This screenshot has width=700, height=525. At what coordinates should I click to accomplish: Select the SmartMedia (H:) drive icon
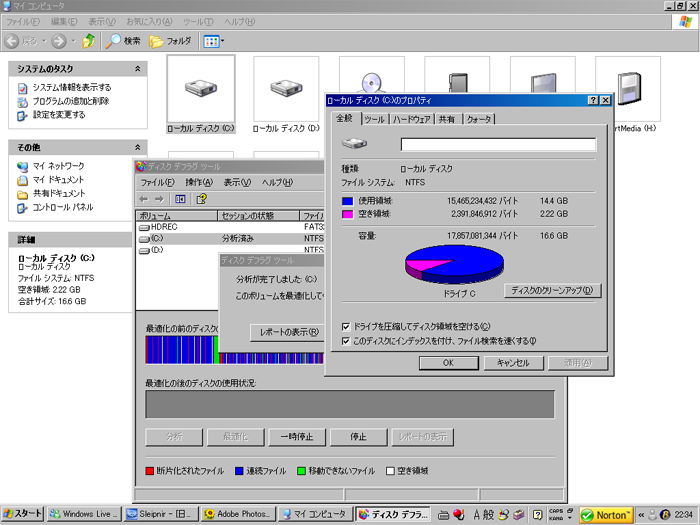point(628,88)
